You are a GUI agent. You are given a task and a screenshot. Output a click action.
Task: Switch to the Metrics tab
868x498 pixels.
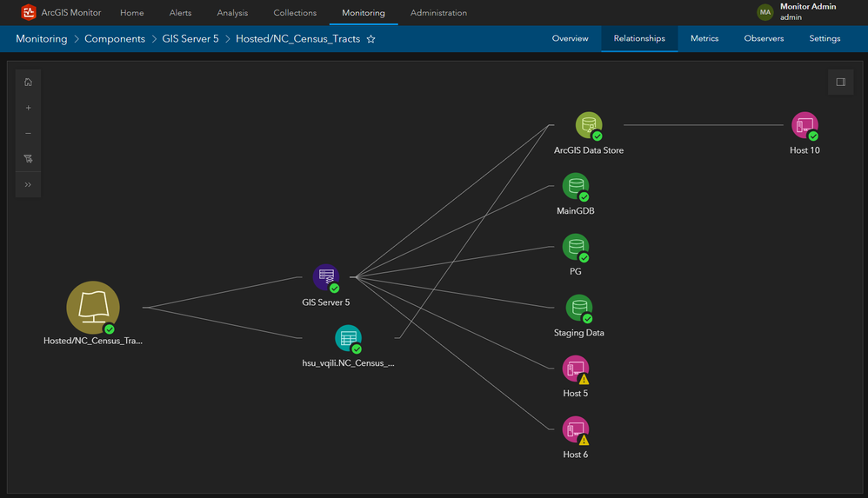[x=704, y=38]
